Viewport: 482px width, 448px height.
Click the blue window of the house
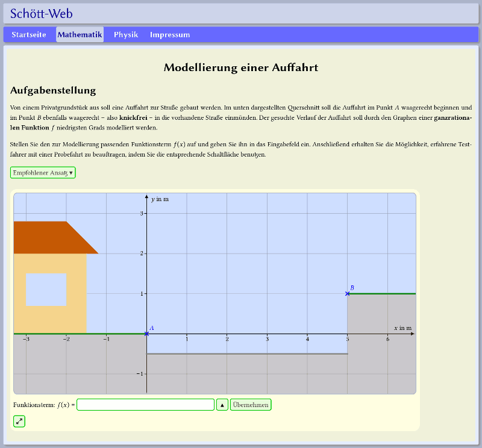click(46, 289)
